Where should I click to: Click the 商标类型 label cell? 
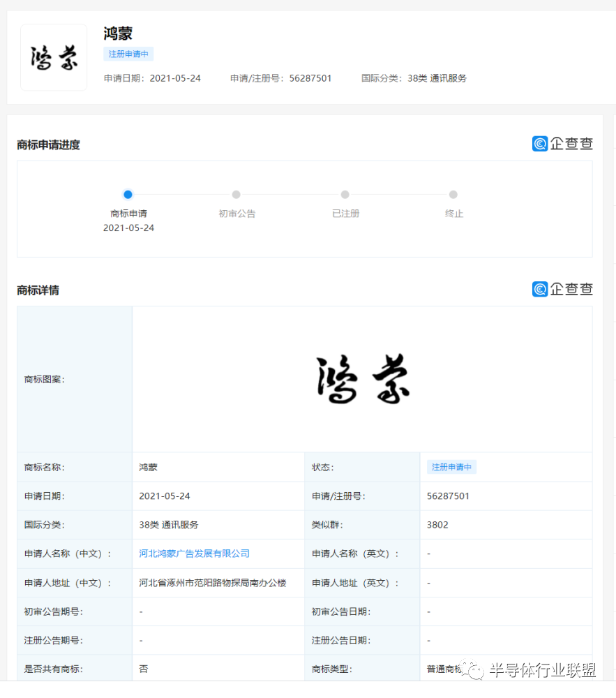click(363, 668)
